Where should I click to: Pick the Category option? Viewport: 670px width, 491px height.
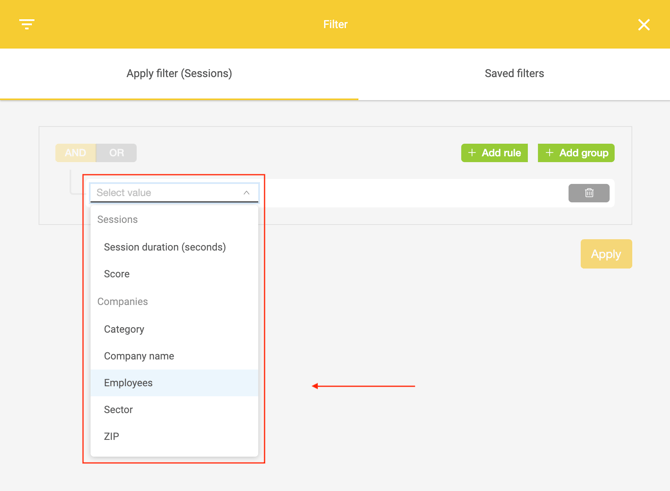[124, 329]
